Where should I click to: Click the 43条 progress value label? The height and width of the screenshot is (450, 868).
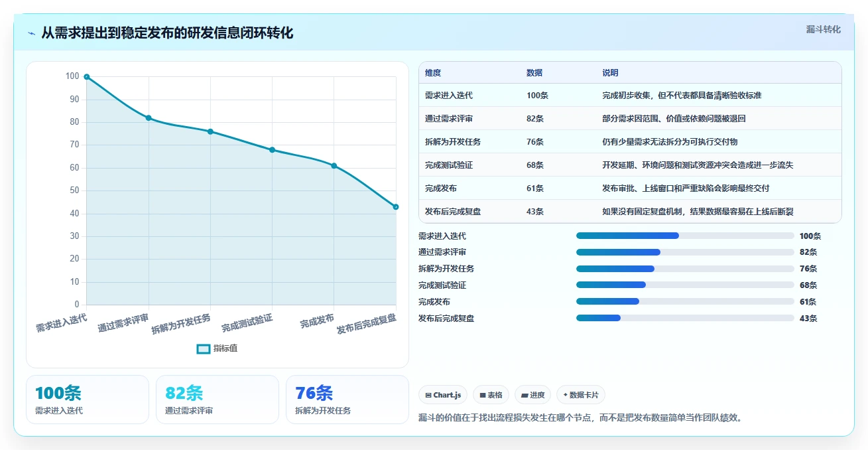pyautogui.click(x=808, y=319)
